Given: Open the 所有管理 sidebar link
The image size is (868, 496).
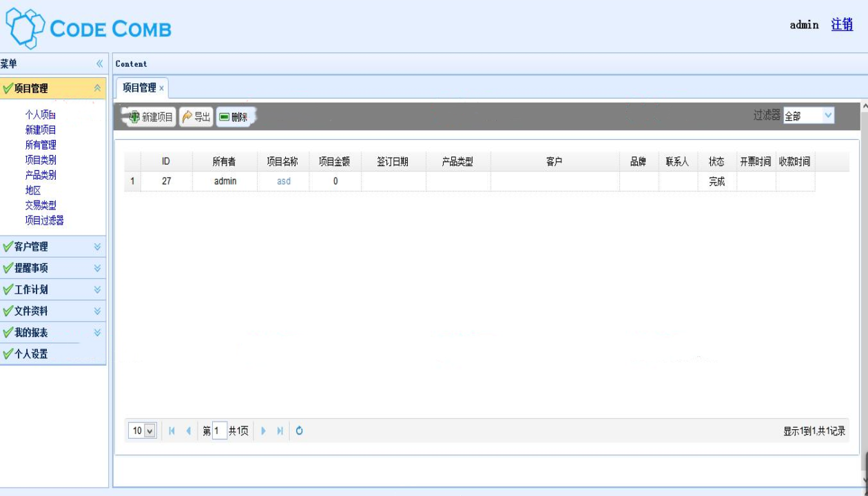Looking at the screenshot, I should pyautogui.click(x=41, y=145).
